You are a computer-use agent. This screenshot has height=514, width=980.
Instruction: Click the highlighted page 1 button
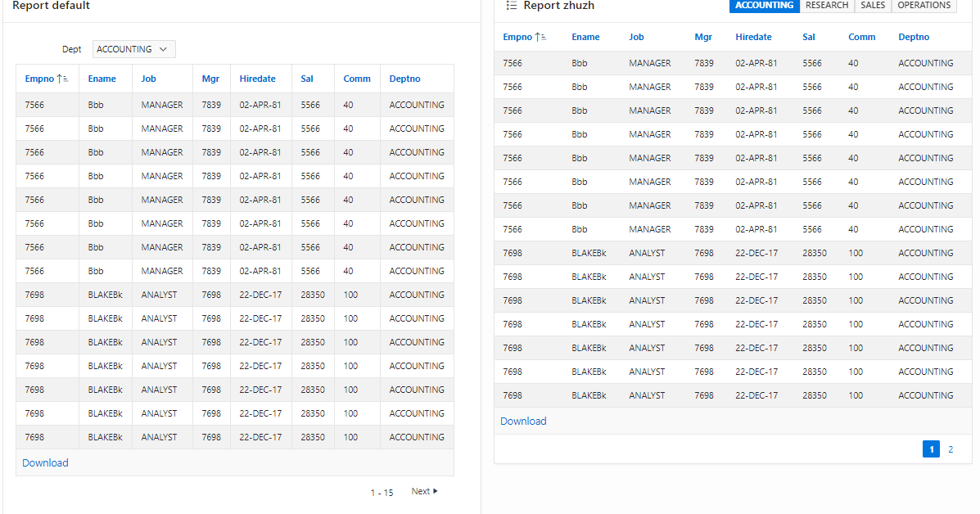pos(931,449)
